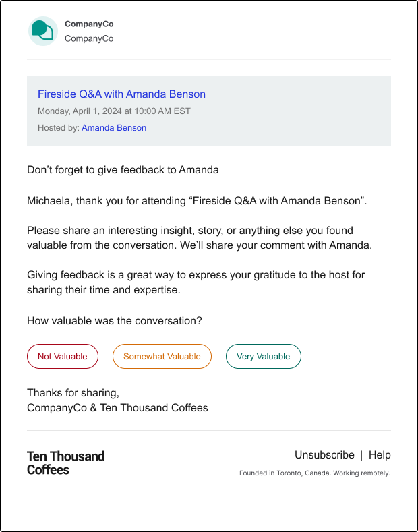Click the 'Hosted by:' label
Image resolution: width=418 pixels, height=532 pixels.
pyautogui.click(x=59, y=128)
